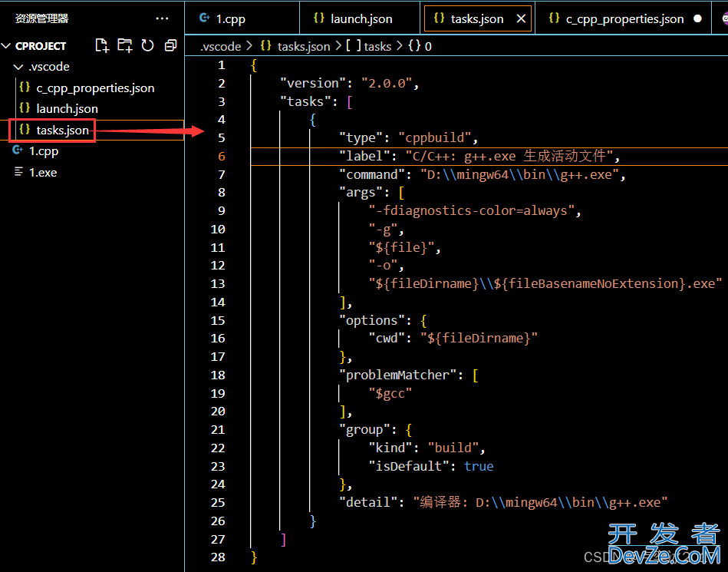The width and height of the screenshot is (728, 572).
Task: Select tasks.json in the file tree
Action: pos(62,130)
